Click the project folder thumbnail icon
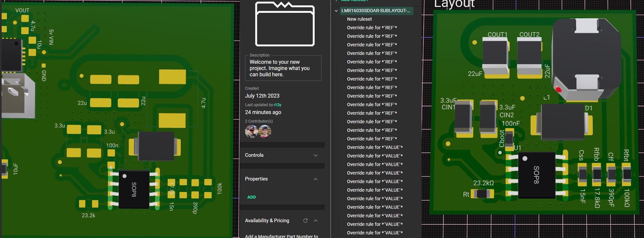The height and width of the screenshot is (238, 644). [285, 24]
